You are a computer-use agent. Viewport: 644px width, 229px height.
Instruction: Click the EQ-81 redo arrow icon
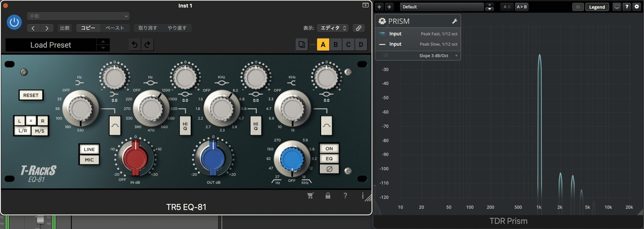tap(147, 45)
